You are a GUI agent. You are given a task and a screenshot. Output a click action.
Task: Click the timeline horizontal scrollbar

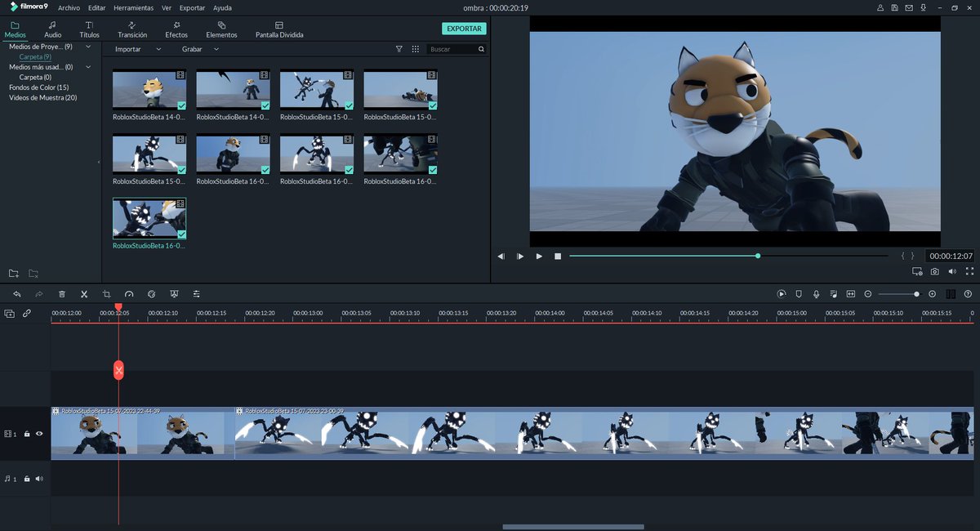(x=573, y=527)
